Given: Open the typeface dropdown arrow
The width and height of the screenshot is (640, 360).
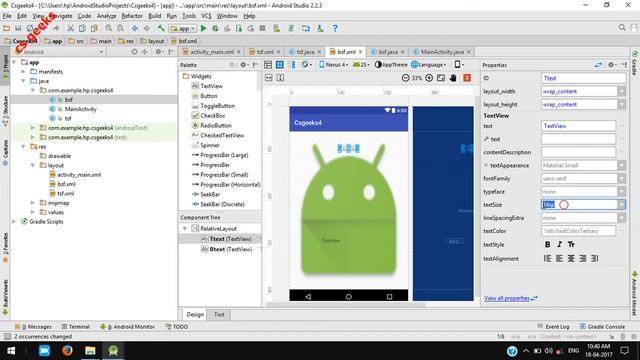Looking at the screenshot, I should (x=621, y=191).
